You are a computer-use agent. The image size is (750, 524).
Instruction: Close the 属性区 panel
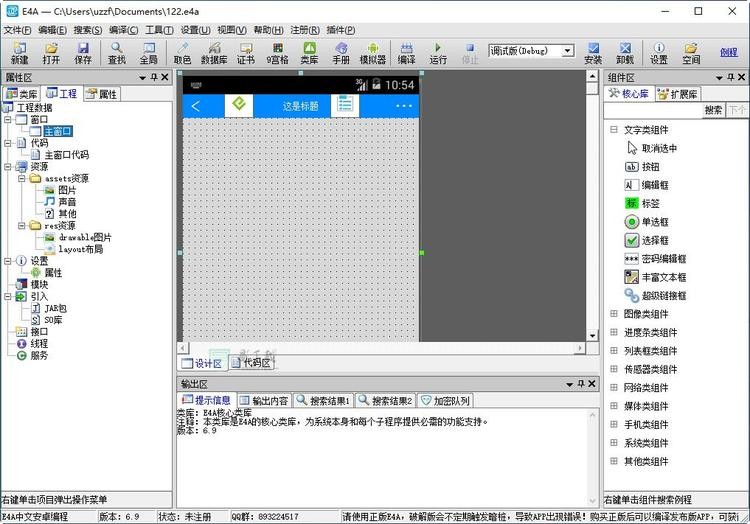[x=165, y=77]
